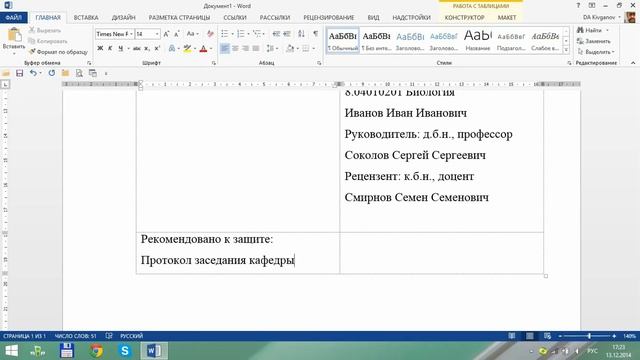Justify the text

pyautogui.click(x=256, y=49)
